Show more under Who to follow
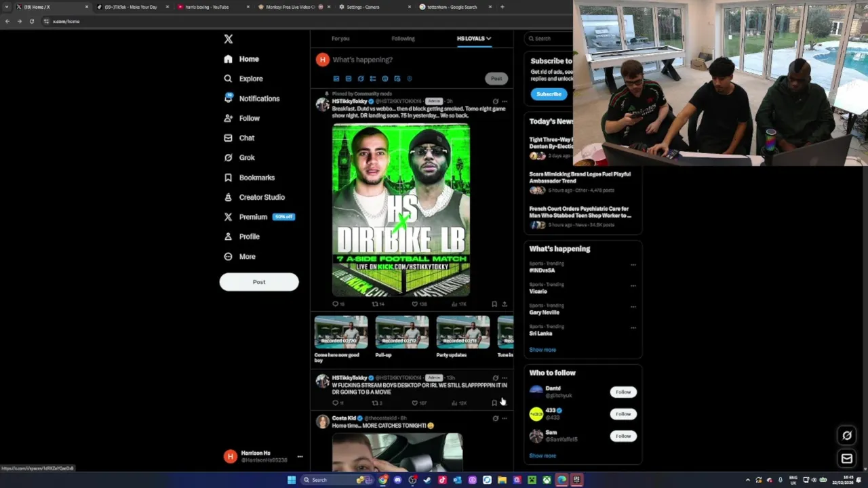This screenshot has width=868, height=488. pos(542,455)
